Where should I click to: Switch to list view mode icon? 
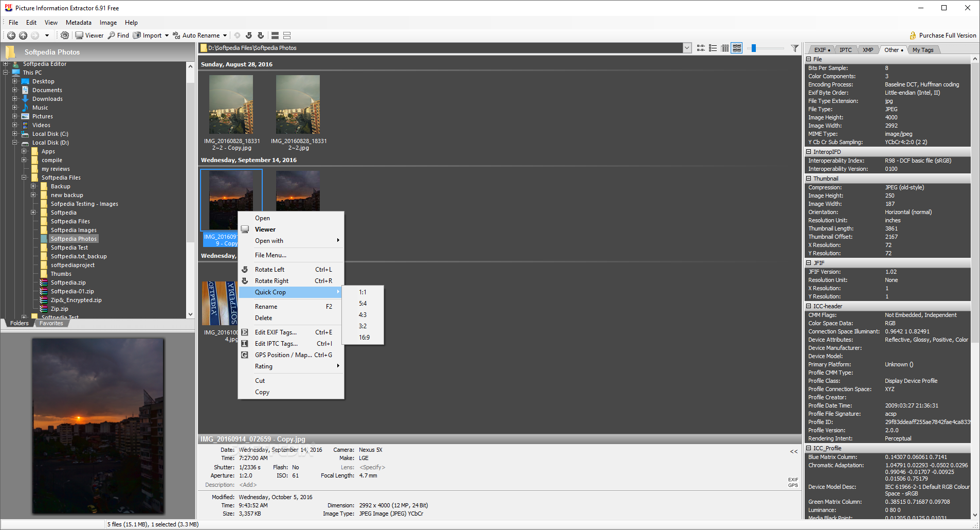click(713, 48)
